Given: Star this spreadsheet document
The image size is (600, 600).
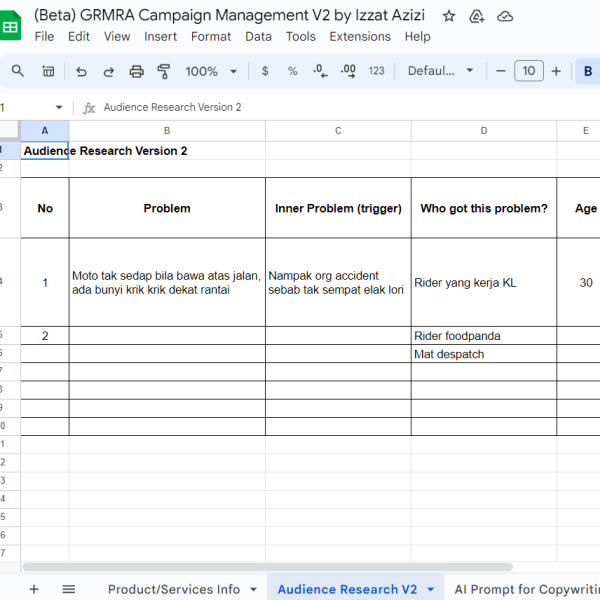Looking at the screenshot, I should click(x=448, y=16).
